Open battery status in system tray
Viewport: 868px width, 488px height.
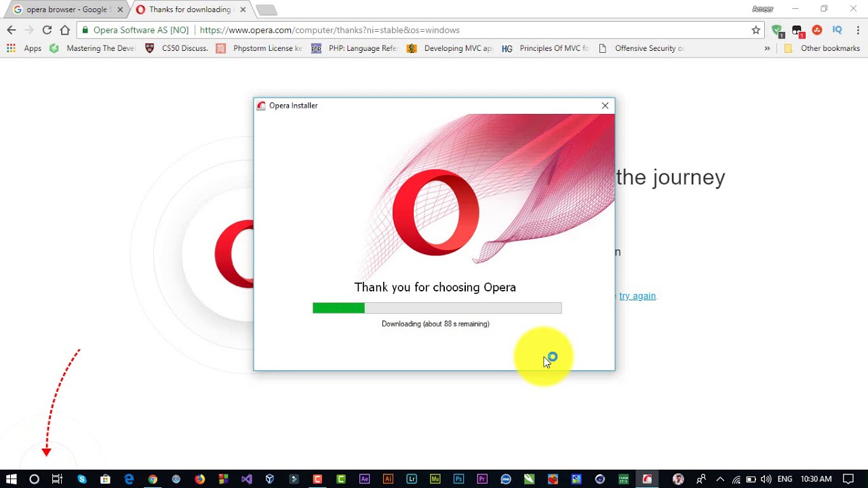pos(751,479)
